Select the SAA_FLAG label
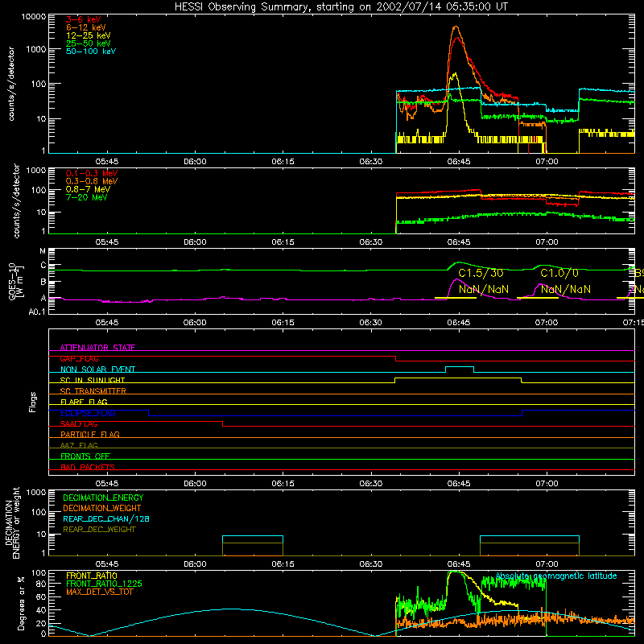This screenshot has height=644, width=644. tap(79, 423)
